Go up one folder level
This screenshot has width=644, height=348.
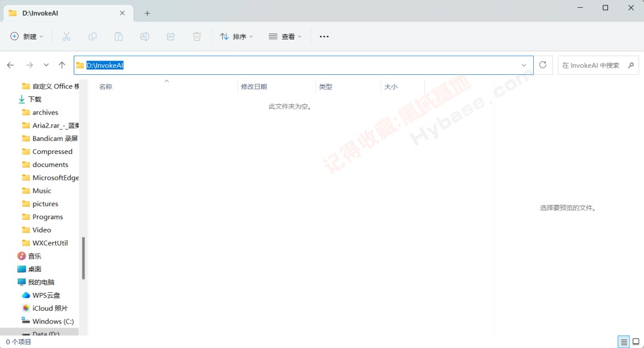[62, 65]
